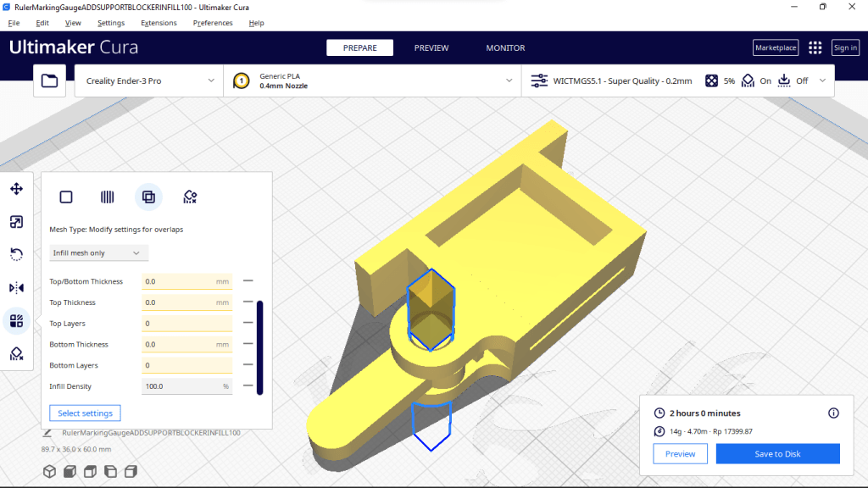868x488 pixels.
Task: Select the Rotate tool
Action: coord(17,254)
